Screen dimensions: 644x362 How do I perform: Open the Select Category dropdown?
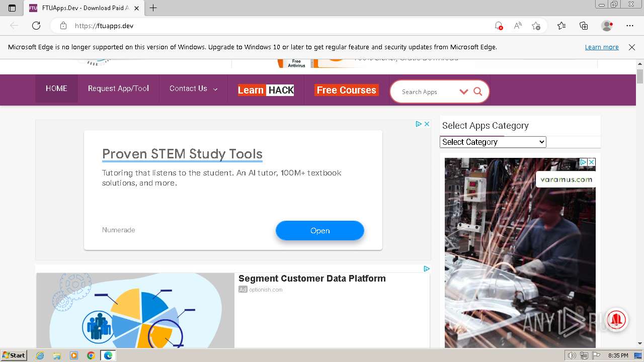(493, 142)
